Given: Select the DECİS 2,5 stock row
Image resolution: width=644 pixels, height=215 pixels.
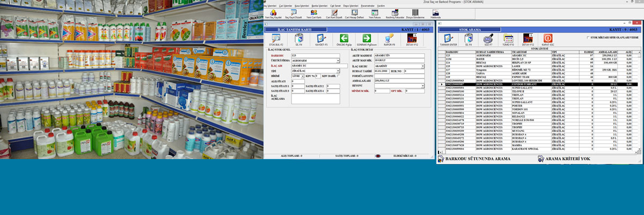Looking at the screenshot, I should pos(538,59).
